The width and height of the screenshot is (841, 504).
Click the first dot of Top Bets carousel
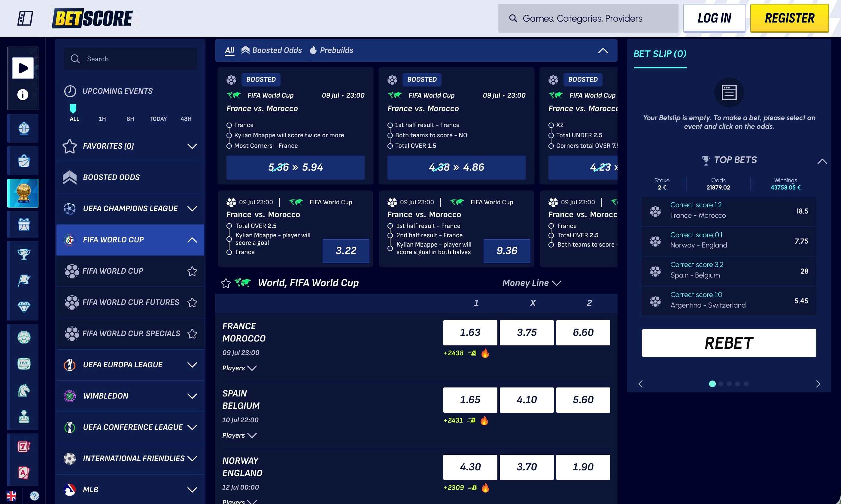tap(712, 384)
